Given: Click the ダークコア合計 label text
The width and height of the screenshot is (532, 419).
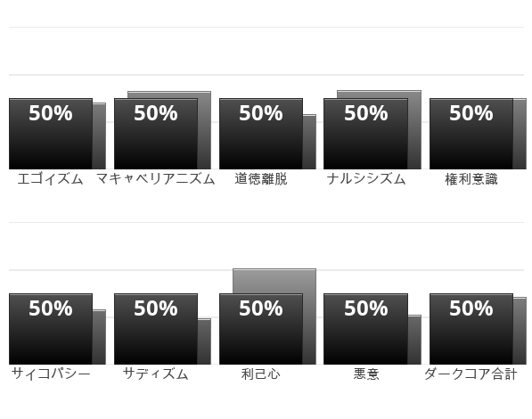Looking at the screenshot, I should (x=471, y=374).
